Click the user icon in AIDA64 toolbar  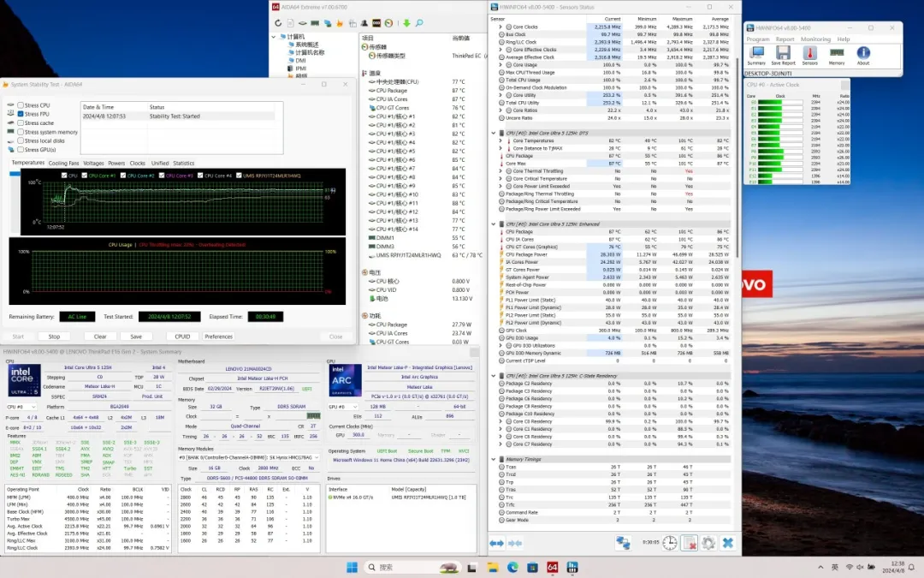364,23
